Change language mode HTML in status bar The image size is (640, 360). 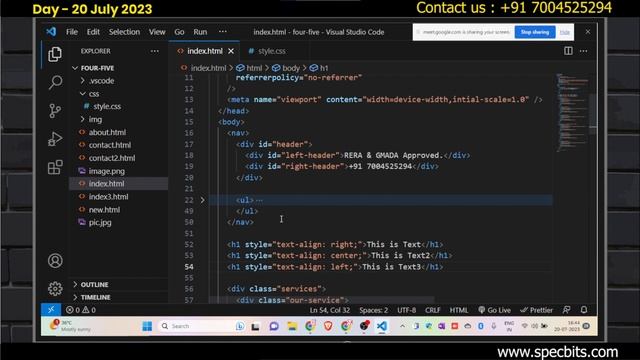[x=459, y=310]
